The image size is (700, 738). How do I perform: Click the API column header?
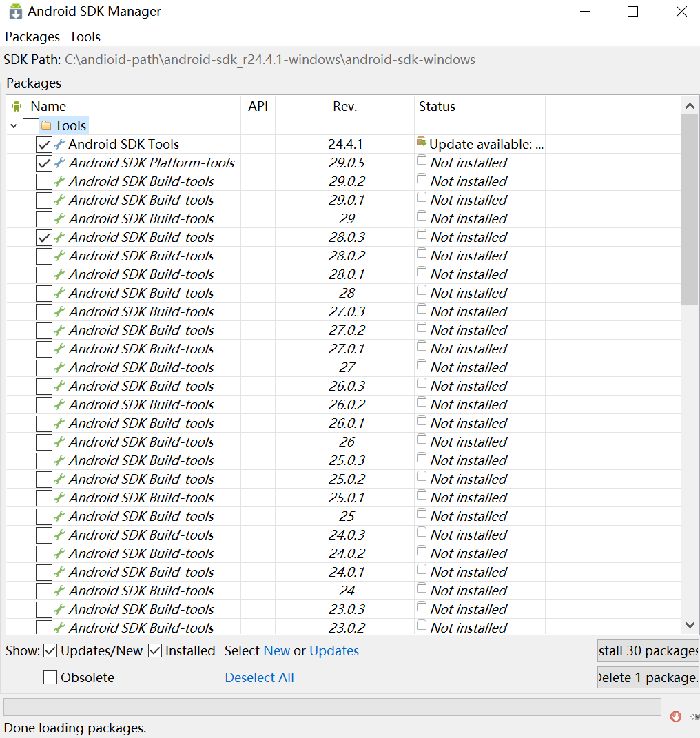pyautogui.click(x=258, y=106)
